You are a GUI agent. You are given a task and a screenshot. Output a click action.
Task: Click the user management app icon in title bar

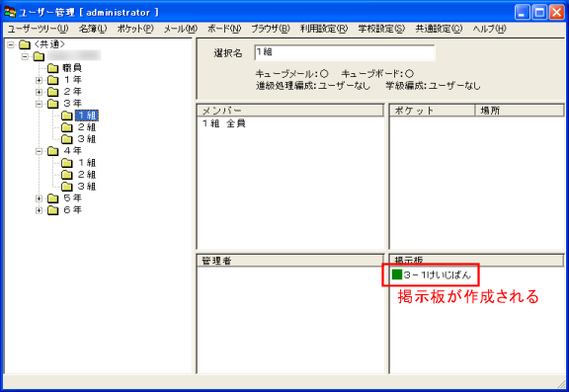click(x=10, y=12)
